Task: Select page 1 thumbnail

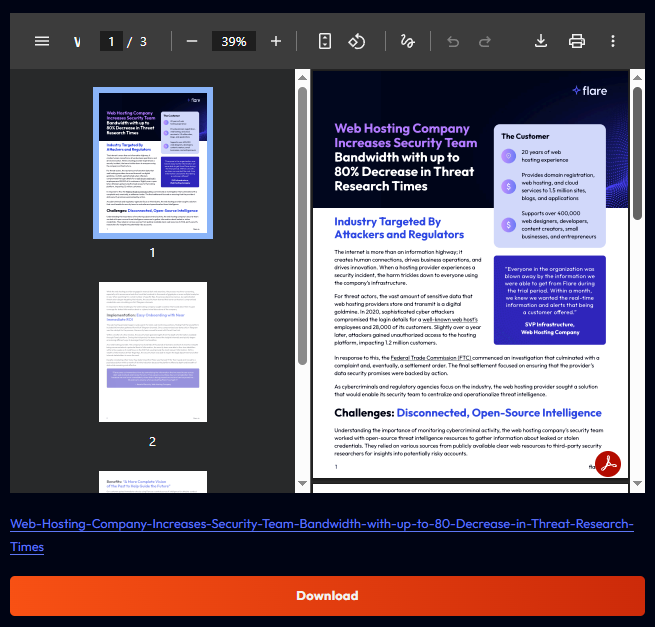Action: tap(153, 162)
